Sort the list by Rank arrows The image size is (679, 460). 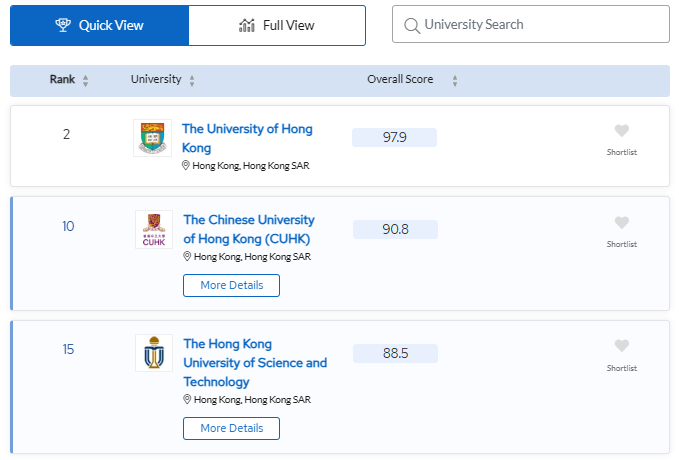point(85,81)
